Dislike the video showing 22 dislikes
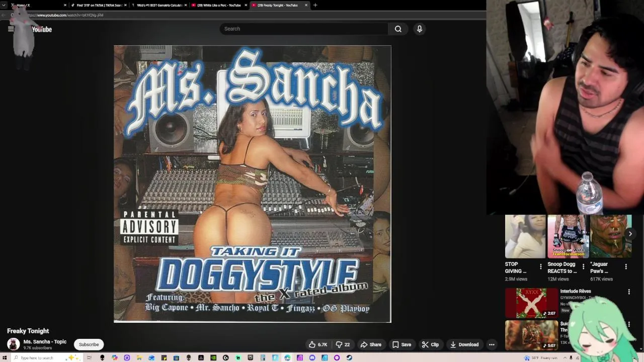The height and width of the screenshot is (362, 644). tap(343, 344)
